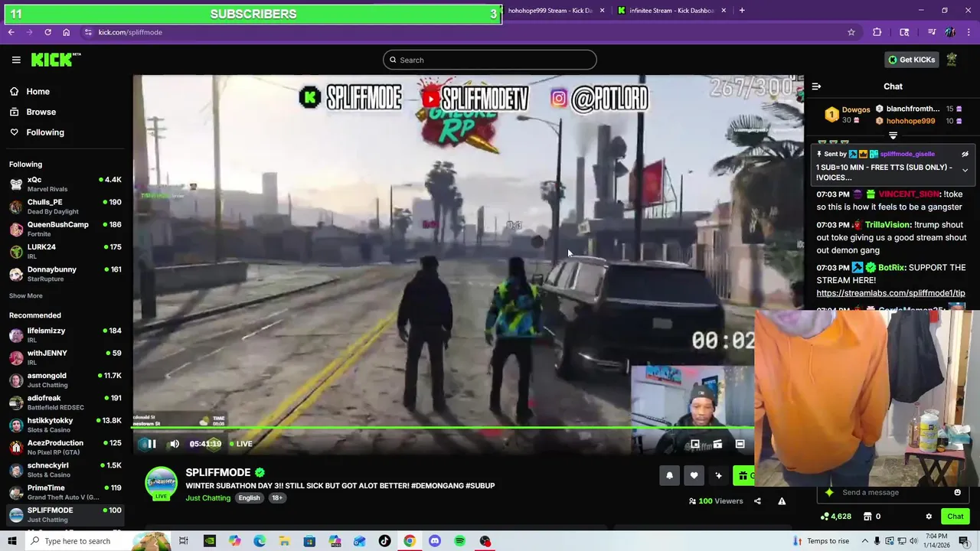The height and width of the screenshot is (551, 980).
Task: Open the user avatar menu on Kick
Action: point(952,60)
